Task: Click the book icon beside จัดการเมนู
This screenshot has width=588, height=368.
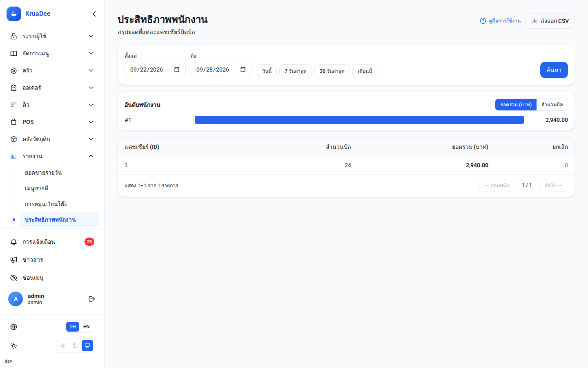Action: [x=13, y=53]
